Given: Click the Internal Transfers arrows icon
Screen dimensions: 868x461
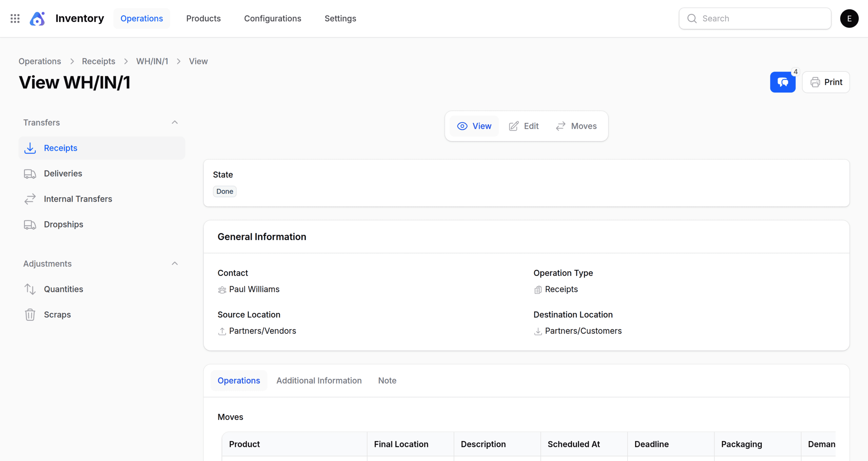Looking at the screenshot, I should point(30,199).
